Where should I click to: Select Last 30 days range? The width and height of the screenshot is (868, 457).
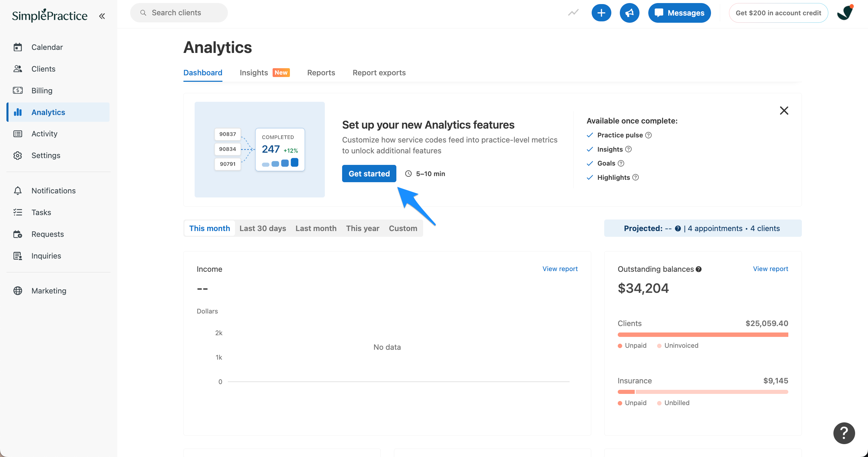point(263,228)
